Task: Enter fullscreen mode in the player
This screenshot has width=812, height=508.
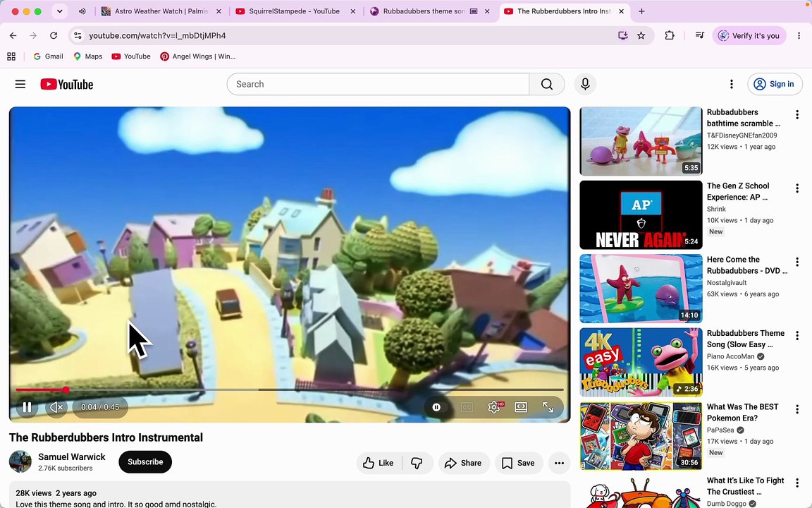Action: tap(548, 407)
